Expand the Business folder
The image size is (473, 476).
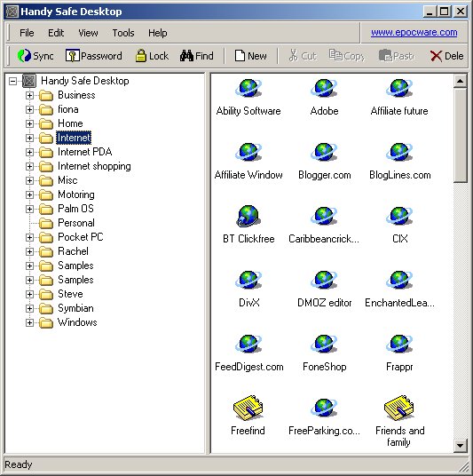click(x=29, y=95)
